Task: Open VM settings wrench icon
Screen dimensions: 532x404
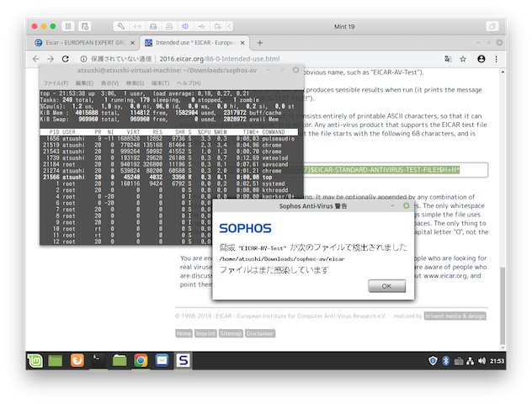Action: tap(121, 26)
